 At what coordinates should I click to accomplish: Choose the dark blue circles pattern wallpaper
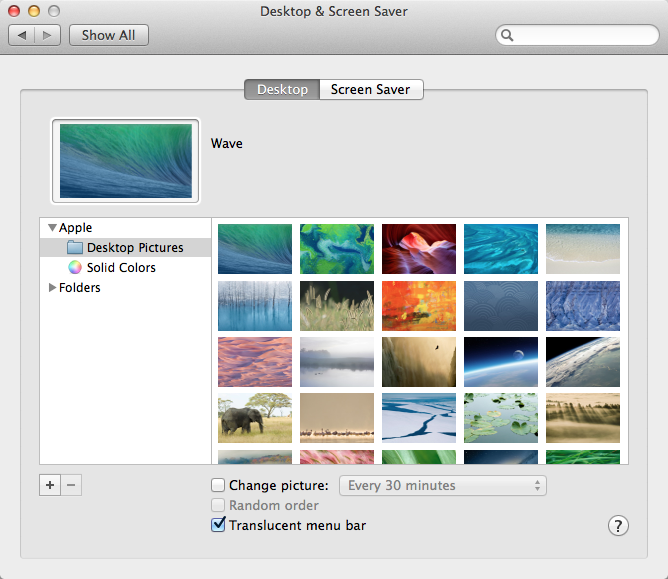(501, 305)
